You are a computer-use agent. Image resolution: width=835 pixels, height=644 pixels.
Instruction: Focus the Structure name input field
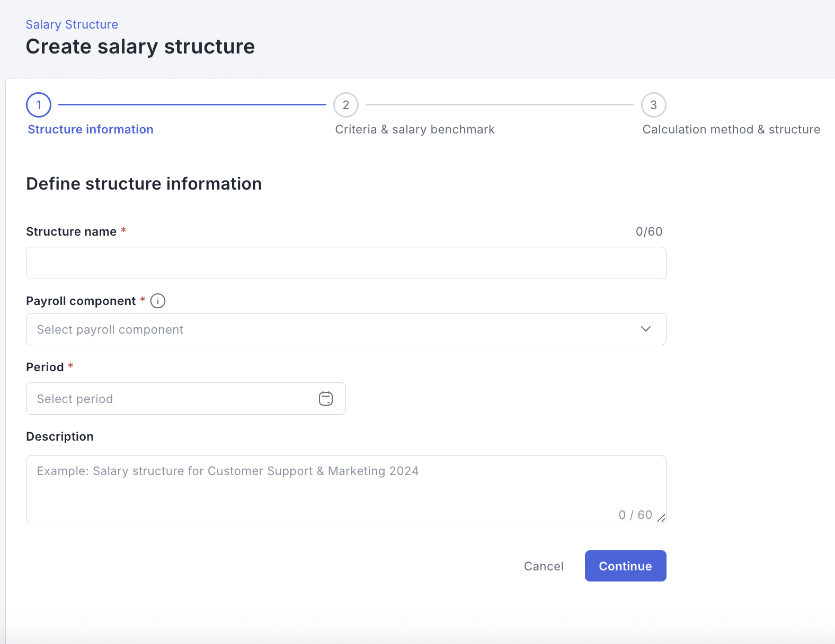tap(345, 263)
